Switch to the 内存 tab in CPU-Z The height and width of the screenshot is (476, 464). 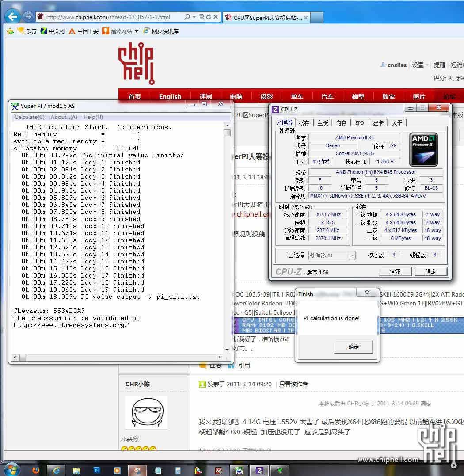342,122
